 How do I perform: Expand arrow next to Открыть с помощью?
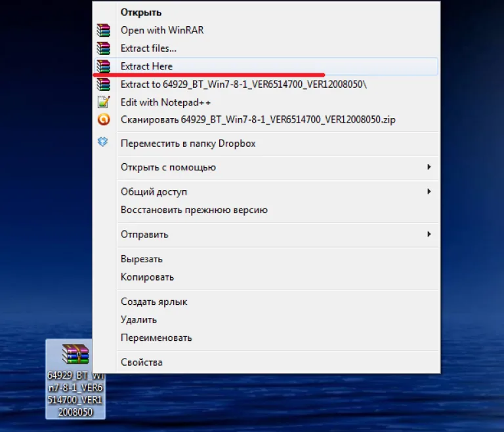pyautogui.click(x=429, y=167)
